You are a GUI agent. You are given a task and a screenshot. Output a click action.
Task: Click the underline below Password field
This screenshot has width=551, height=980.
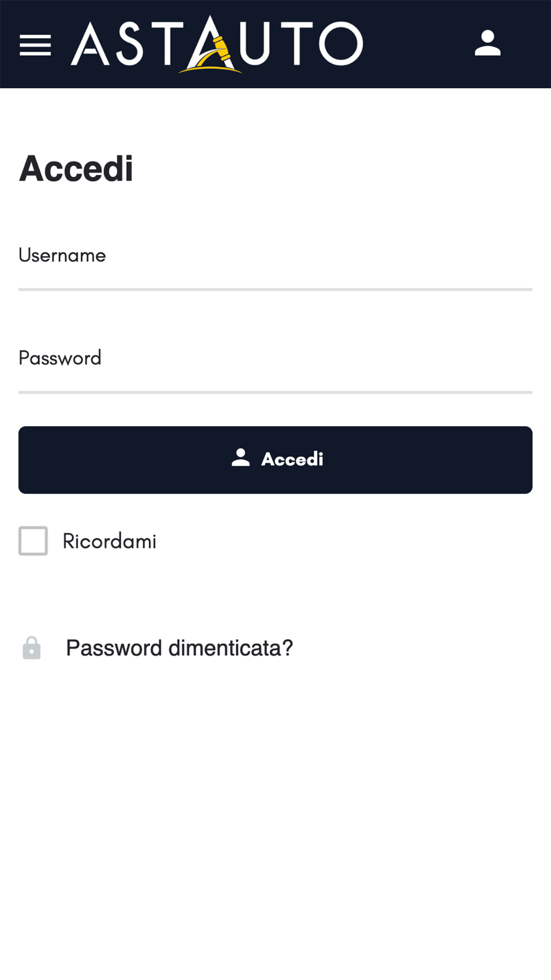click(x=275, y=392)
